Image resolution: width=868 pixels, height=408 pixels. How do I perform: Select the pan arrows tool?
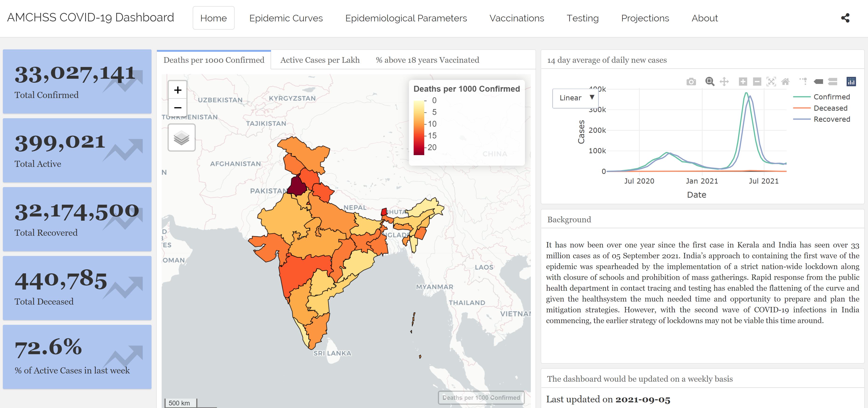pyautogui.click(x=724, y=82)
